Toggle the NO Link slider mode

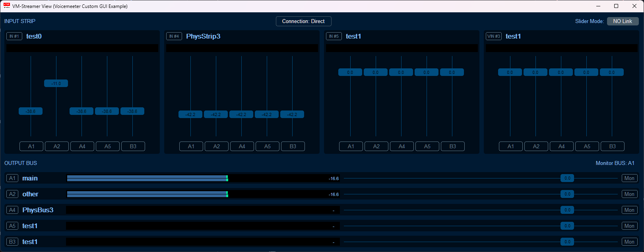(x=623, y=21)
